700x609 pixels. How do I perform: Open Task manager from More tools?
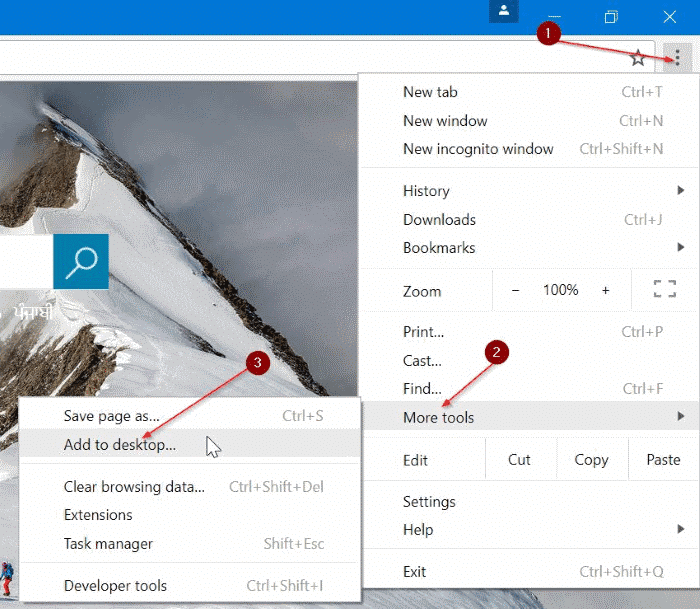(190, 543)
